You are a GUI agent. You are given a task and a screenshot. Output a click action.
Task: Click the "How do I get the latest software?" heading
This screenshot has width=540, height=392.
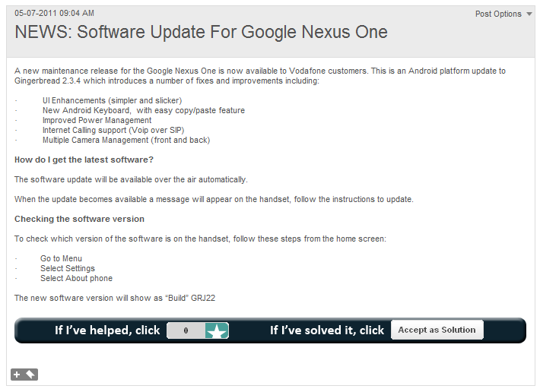[84, 160]
